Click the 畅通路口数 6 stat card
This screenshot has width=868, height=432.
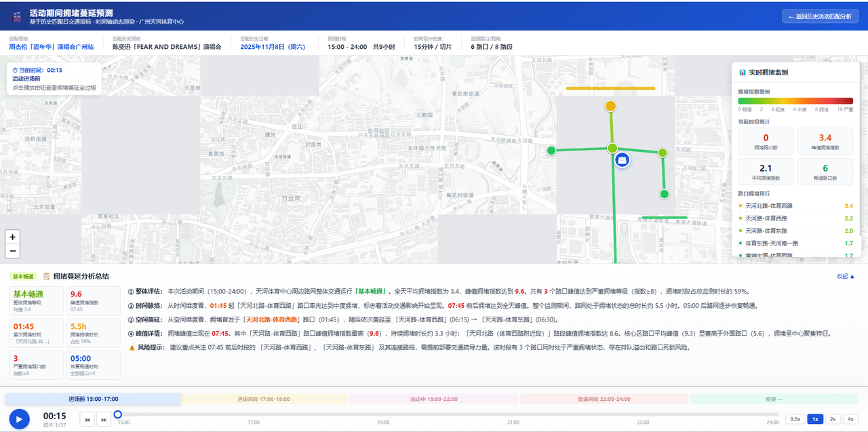[x=825, y=172]
